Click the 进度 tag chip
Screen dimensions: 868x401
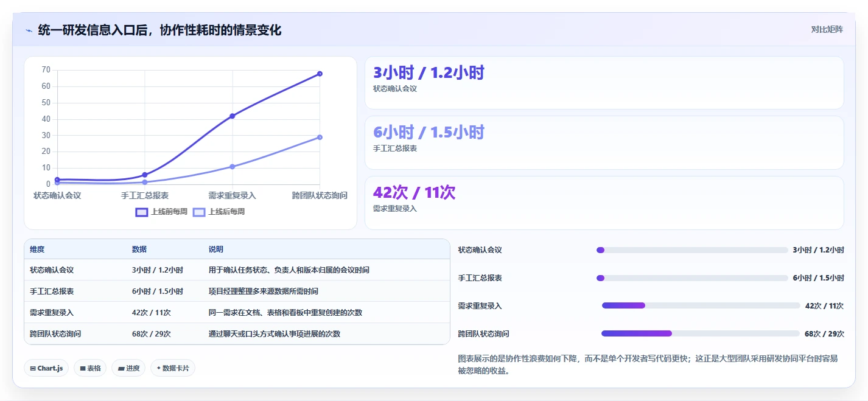coord(128,368)
